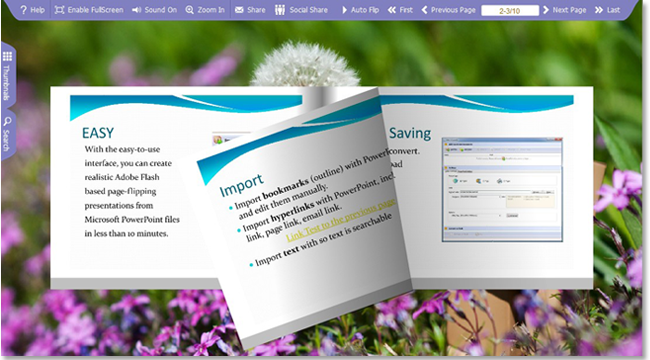Screen dimensions: 650x360
Task: Click the Search magnifier icon in sidebar
Action: pyautogui.click(x=7, y=121)
